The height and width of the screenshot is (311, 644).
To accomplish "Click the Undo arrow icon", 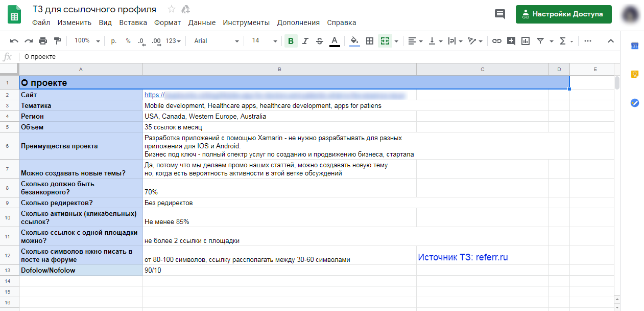I will click(14, 41).
